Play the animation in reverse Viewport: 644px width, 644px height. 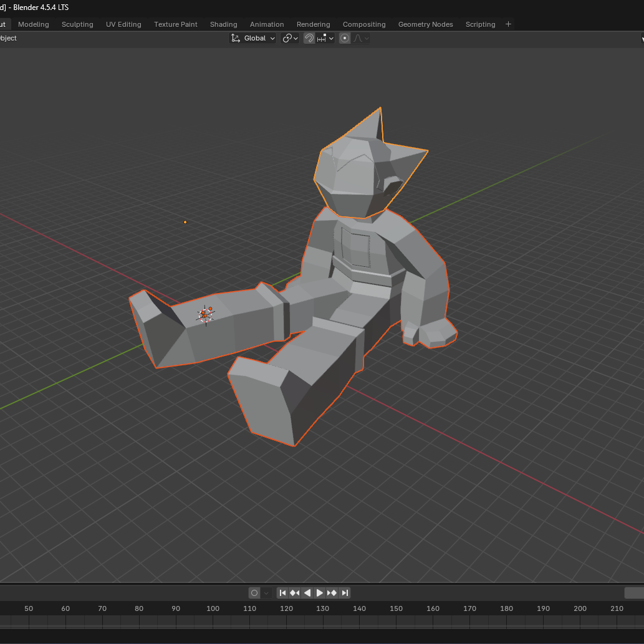[307, 593]
